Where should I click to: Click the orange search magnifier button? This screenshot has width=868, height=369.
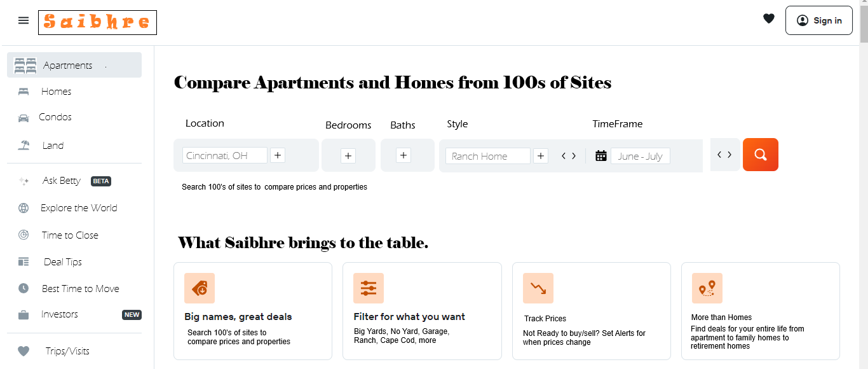(761, 155)
